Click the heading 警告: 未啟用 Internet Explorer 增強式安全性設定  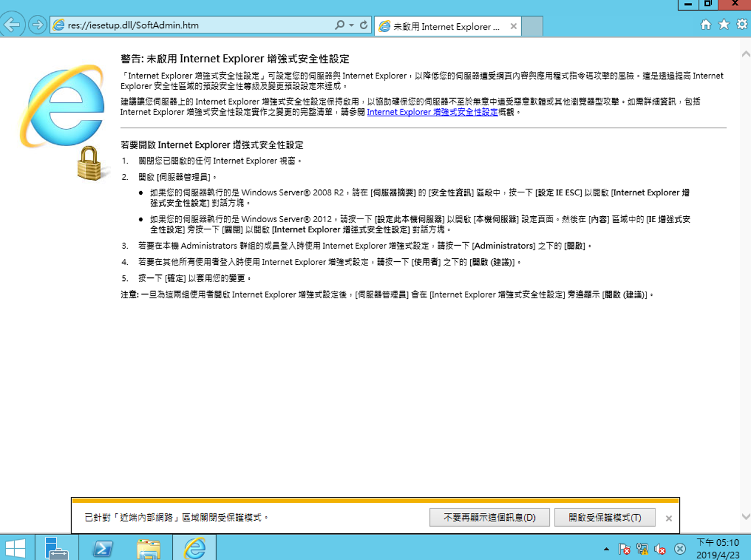[x=235, y=59]
